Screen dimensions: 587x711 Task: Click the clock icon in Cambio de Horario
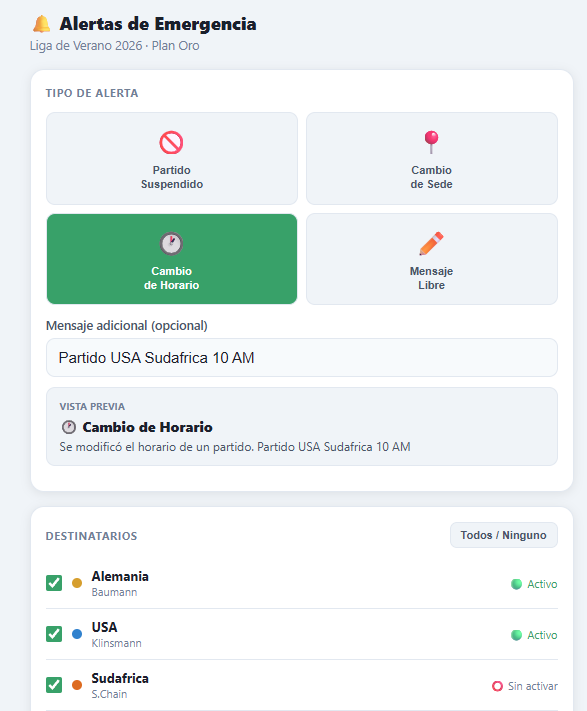coord(171,243)
